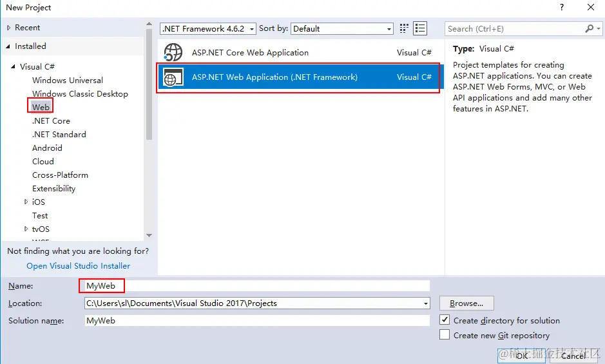This screenshot has height=364, width=605.
Task: Select Windows Universal category
Action: [x=68, y=81]
